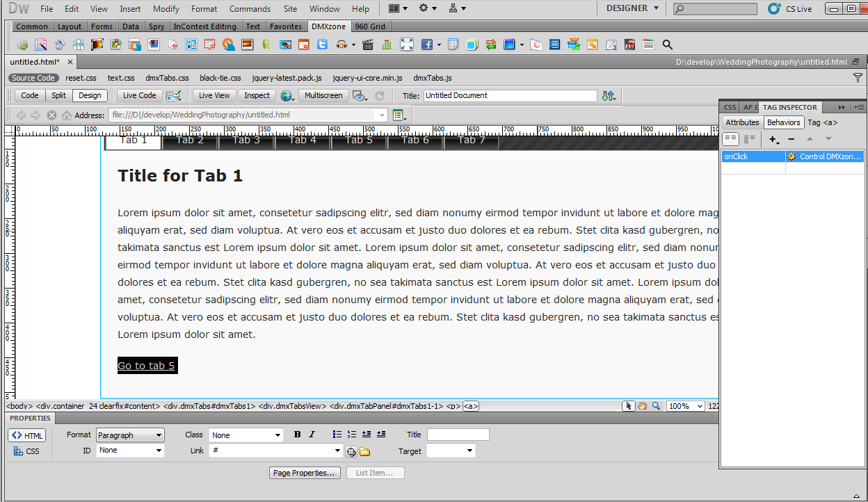Open dmxTabs.css related file

tap(167, 78)
